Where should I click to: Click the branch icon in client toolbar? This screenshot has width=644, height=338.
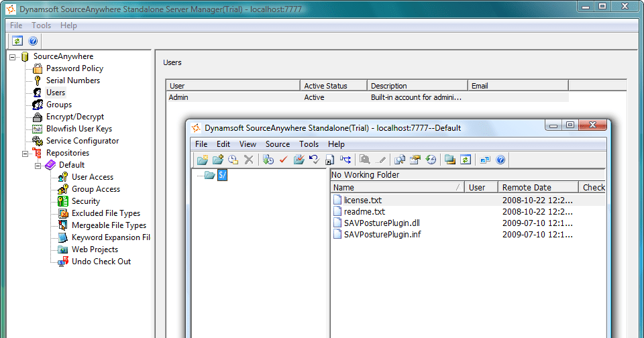345,160
